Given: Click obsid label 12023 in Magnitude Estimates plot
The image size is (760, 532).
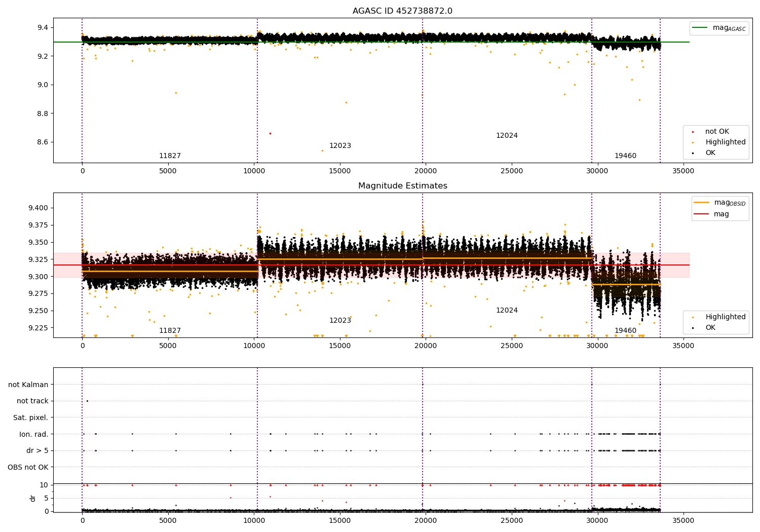Looking at the screenshot, I should pos(340,321).
